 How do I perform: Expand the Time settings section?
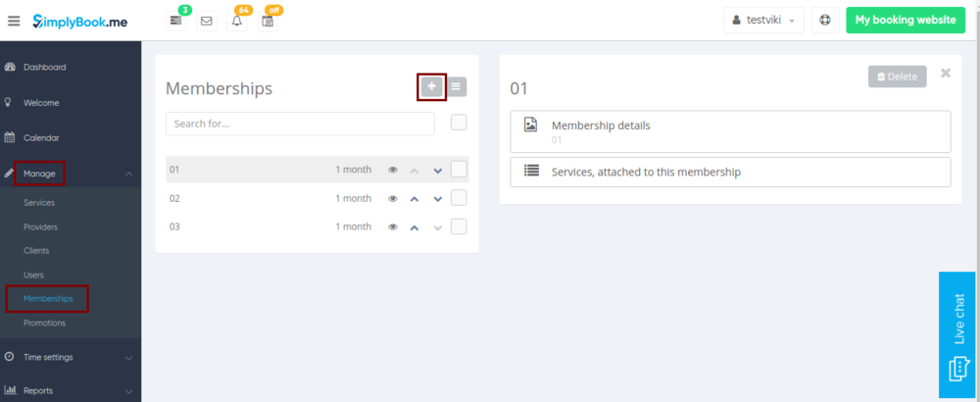71,357
